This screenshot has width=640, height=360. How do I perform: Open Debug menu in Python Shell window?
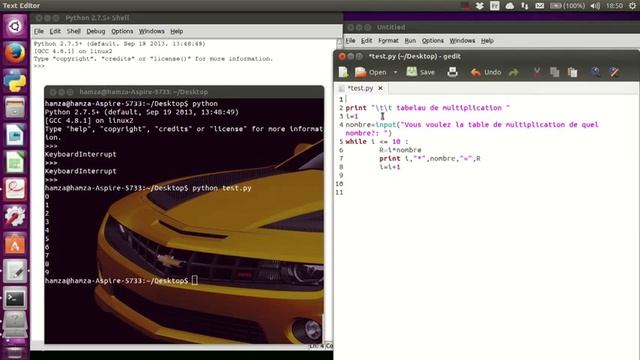coord(96,31)
